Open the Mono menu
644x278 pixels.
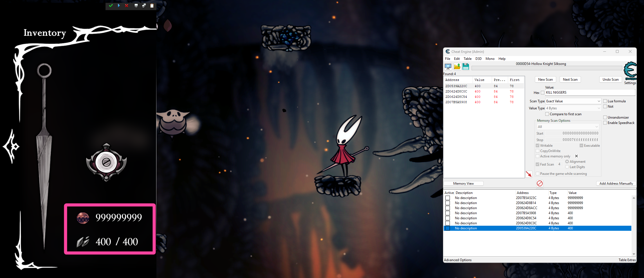490,59
